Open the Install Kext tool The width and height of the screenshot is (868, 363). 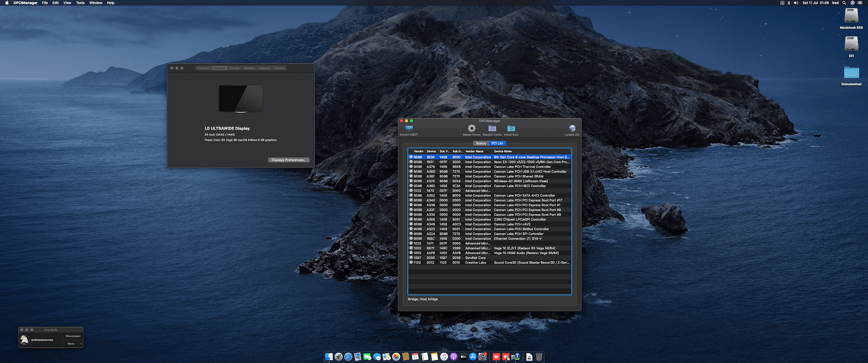(511, 129)
